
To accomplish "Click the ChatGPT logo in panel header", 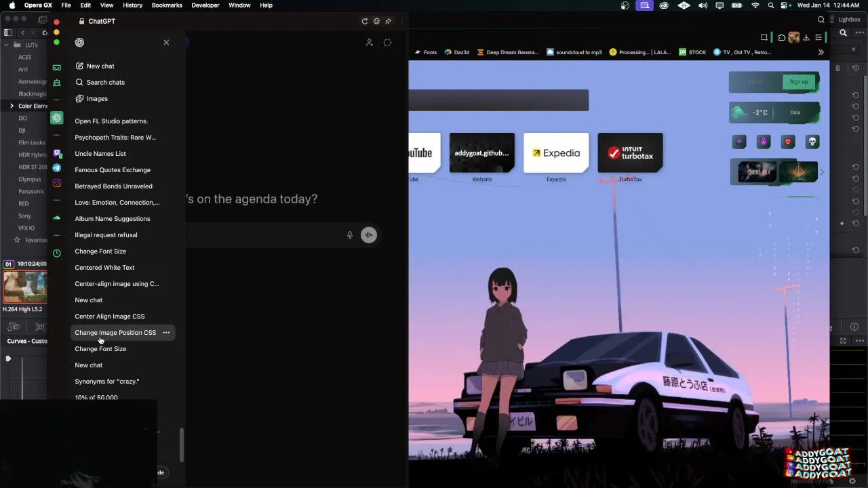I will coord(79,43).
